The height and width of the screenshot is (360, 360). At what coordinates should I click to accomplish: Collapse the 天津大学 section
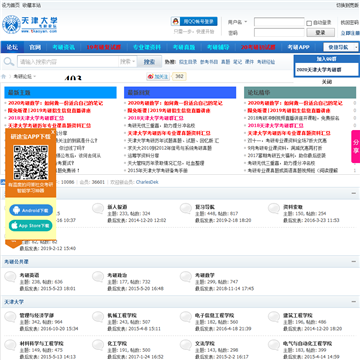click(354, 302)
